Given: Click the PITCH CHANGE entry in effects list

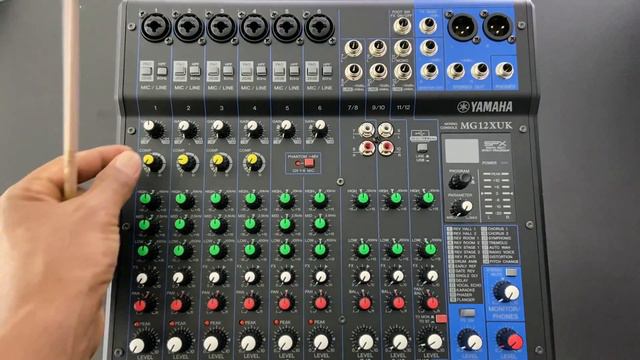Looking at the screenshot, I should click(500, 261).
